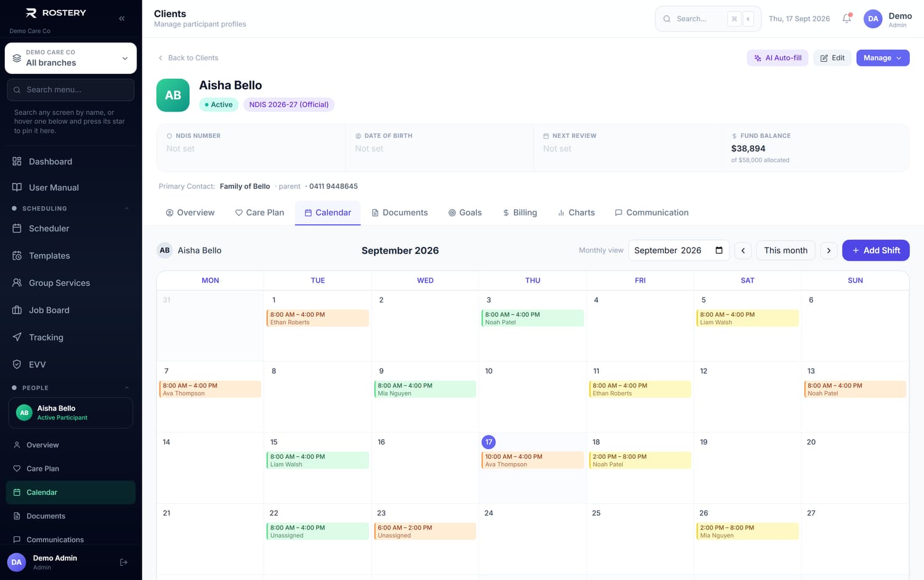924x580 pixels.
Task: Open the notifications bell
Action: 847,18
